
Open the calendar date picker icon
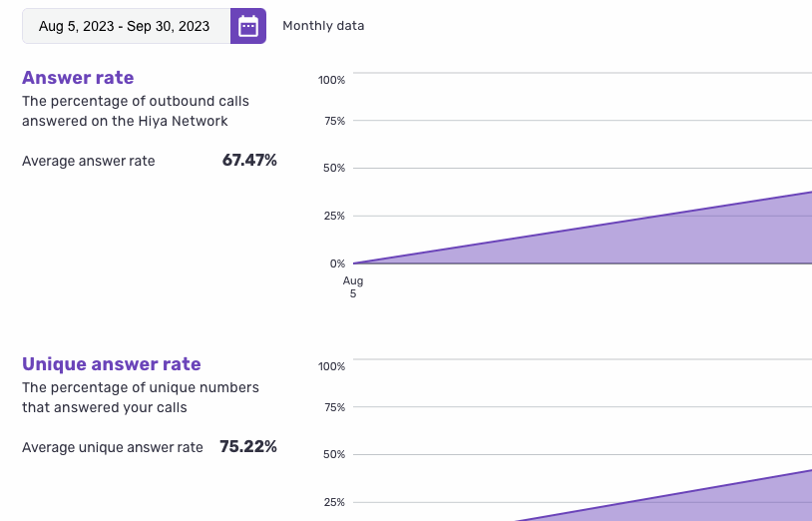pos(248,26)
